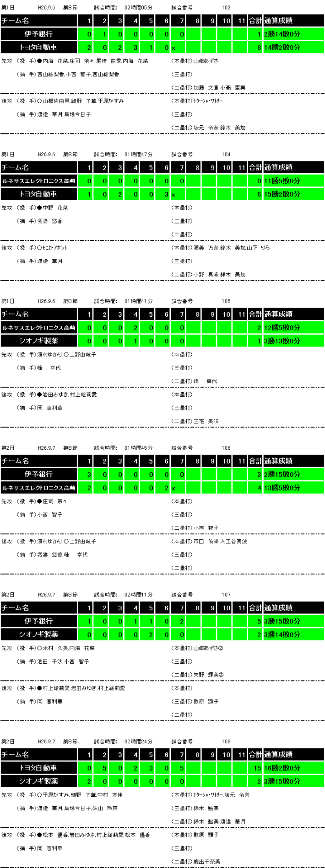Click catchers entry 池田 千沙,小西 智子
This screenshot has width=325, height=868.
pyautogui.click(x=63, y=661)
